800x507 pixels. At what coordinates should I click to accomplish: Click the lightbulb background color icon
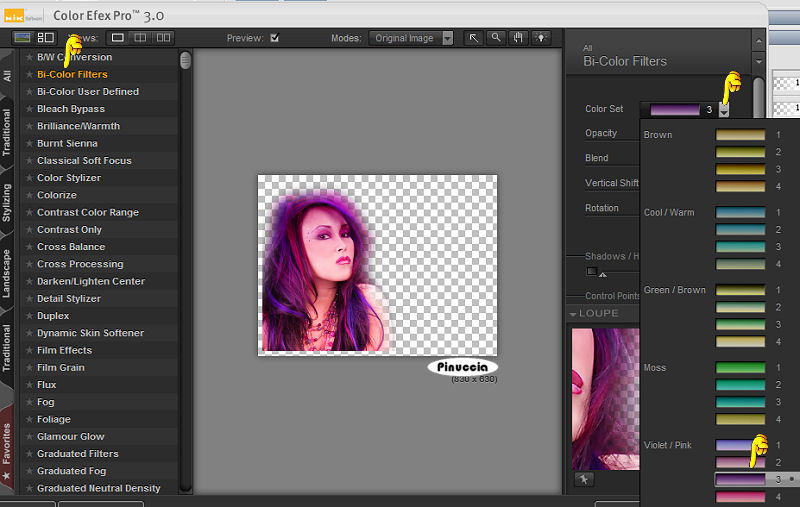(x=540, y=38)
